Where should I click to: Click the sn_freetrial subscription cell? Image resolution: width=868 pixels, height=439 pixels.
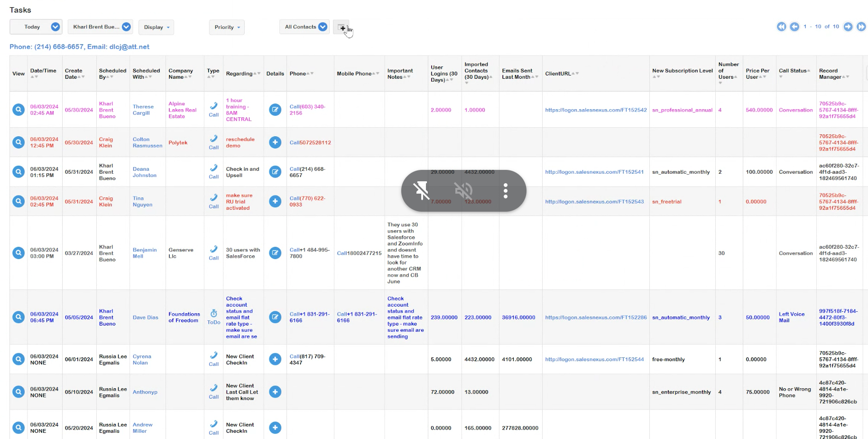(x=666, y=201)
